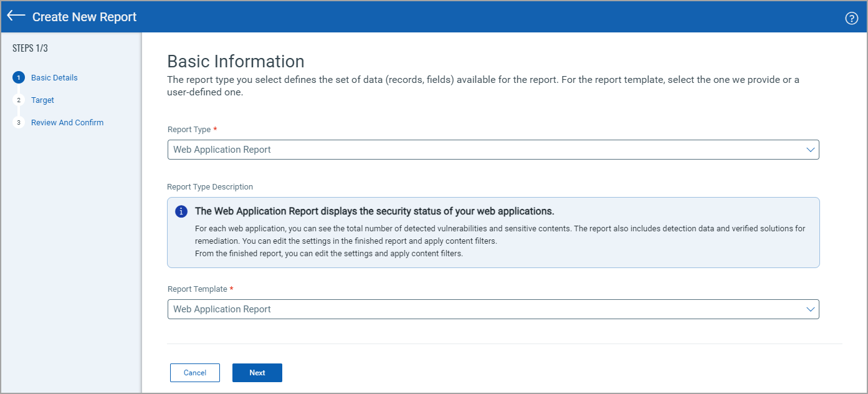Click the Report Type dropdown chevron

coord(810,150)
